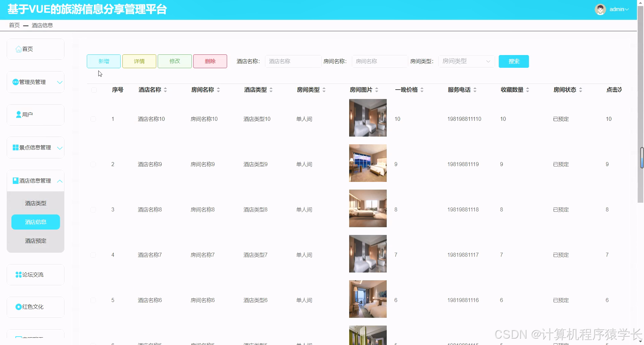Viewport: 644px width, 345px height.
Task: Select the 首页 home icon in sidebar
Action: click(x=18, y=49)
